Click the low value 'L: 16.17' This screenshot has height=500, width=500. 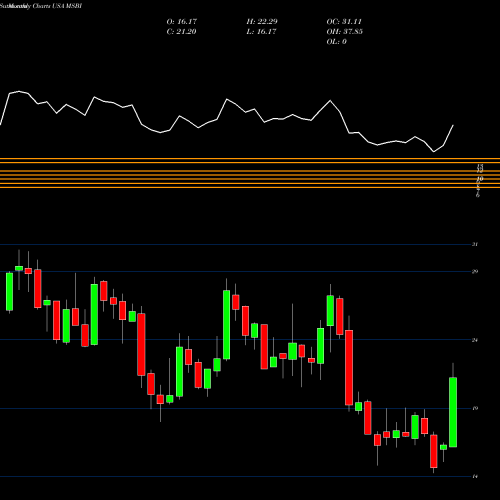(x=261, y=32)
